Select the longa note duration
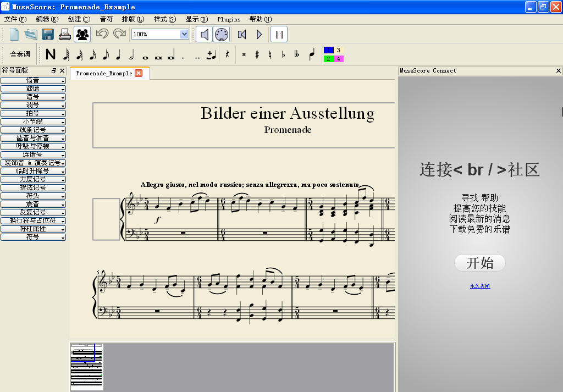Screen dimensions: 563x392 click(x=172, y=54)
